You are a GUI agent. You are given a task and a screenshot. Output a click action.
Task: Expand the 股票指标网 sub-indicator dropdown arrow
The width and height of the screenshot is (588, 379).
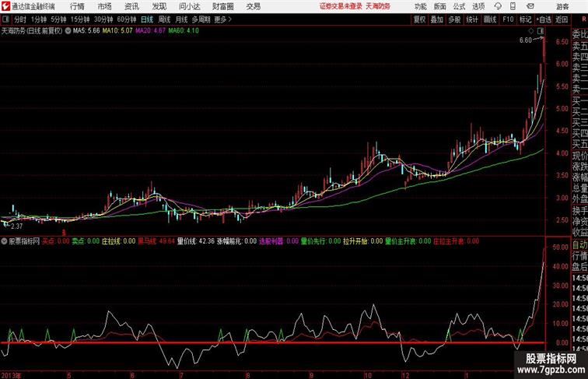coord(4,241)
